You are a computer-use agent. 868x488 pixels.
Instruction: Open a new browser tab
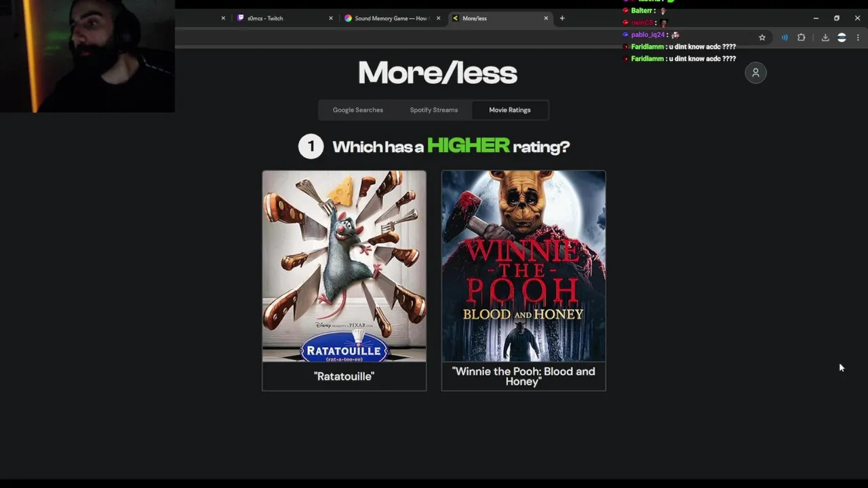562,18
